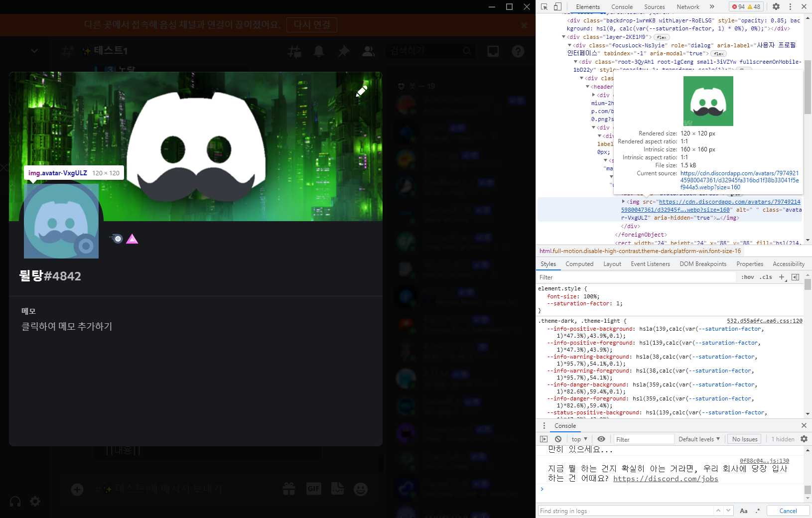Show more DevTools tabs chevron

(712, 6)
